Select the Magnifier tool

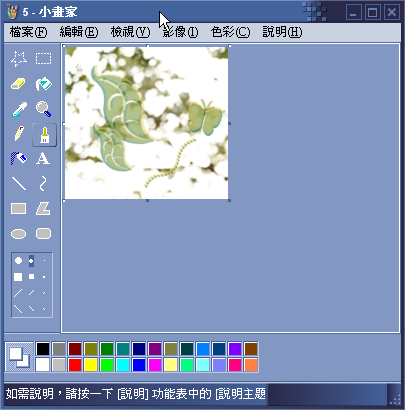[x=44, y=109]
